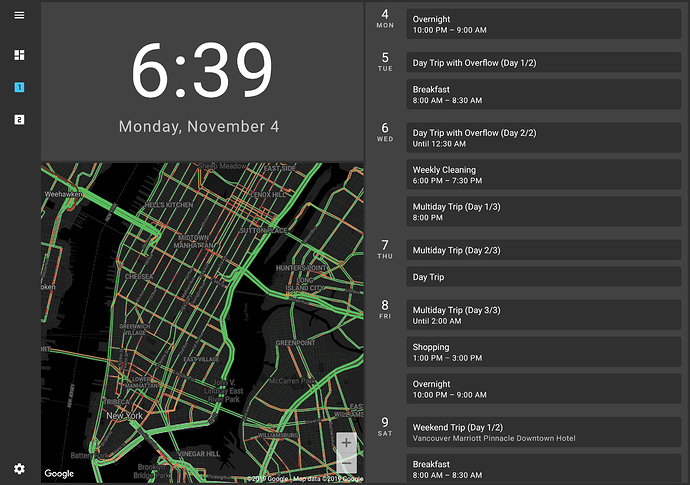Click the Tribeca map label
The width and height of the screenshot is (690, 485).
point(116,402)
